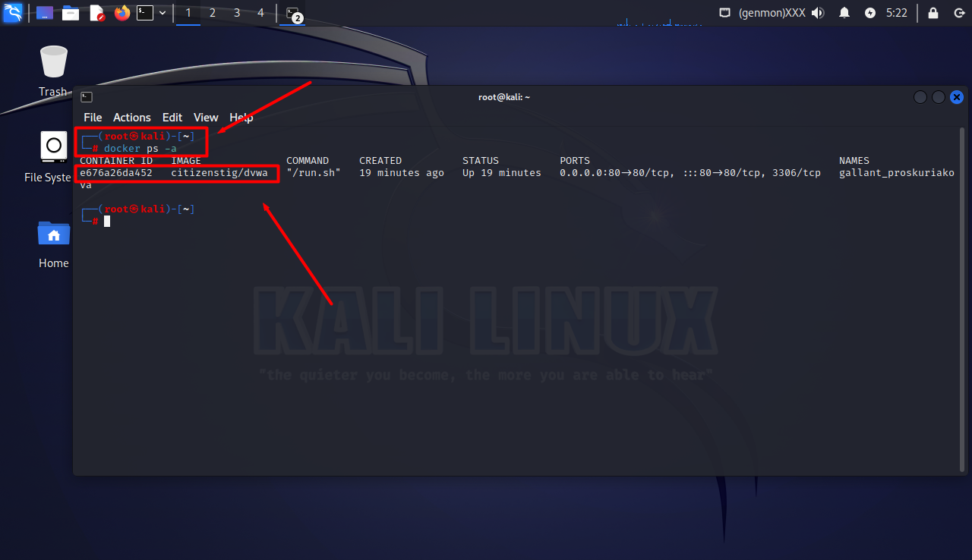Select the Trash desktop icon
972x560 pixels.
pos(53,71)
